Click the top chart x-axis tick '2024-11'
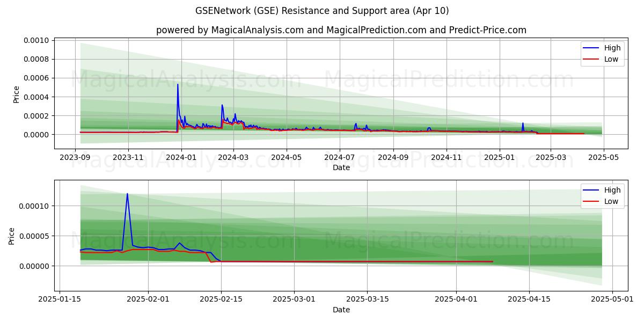This screenshot has height=322, width=644. 447,157
